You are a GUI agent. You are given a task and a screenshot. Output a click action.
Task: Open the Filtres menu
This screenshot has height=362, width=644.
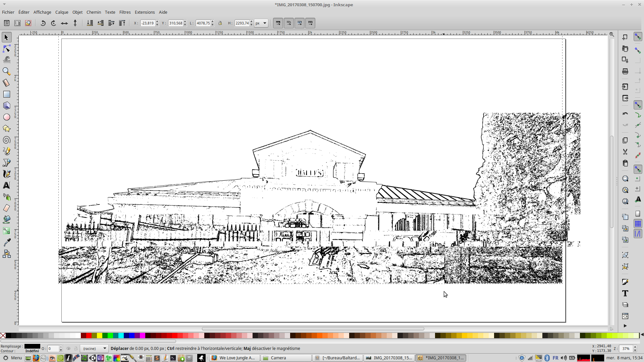click(x=125, y=12)
